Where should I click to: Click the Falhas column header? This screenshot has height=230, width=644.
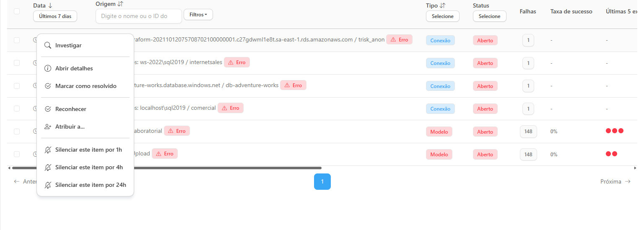[x=528, y=11]
